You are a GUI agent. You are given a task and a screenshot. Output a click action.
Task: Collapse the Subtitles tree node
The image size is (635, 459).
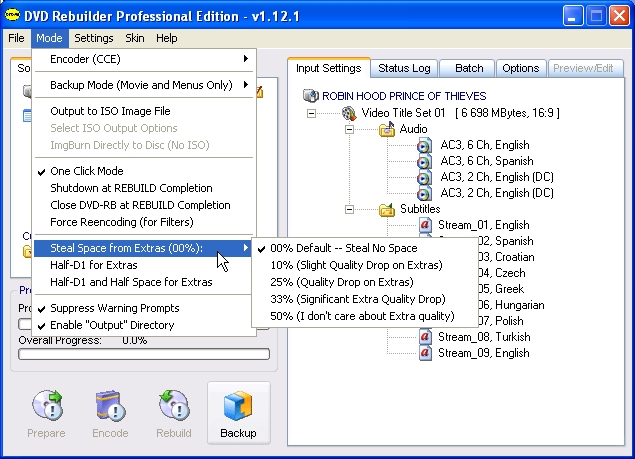pos(349,209)
